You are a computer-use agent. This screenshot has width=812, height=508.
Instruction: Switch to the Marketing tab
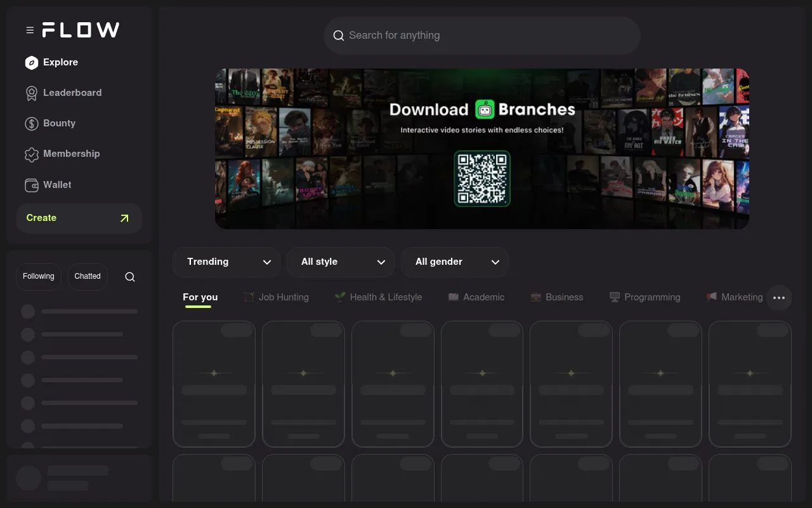tap(735, 297)
